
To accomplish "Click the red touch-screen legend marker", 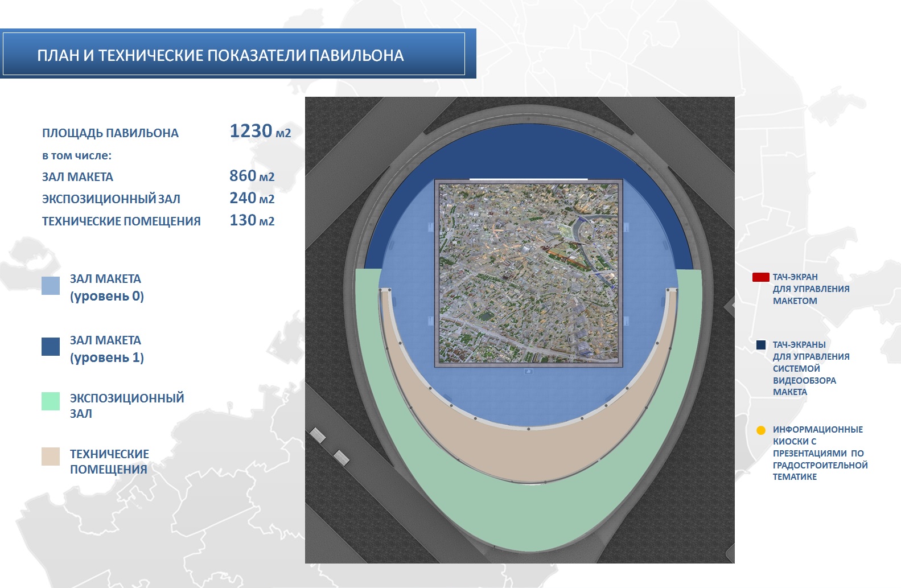I will coord(760,277).
